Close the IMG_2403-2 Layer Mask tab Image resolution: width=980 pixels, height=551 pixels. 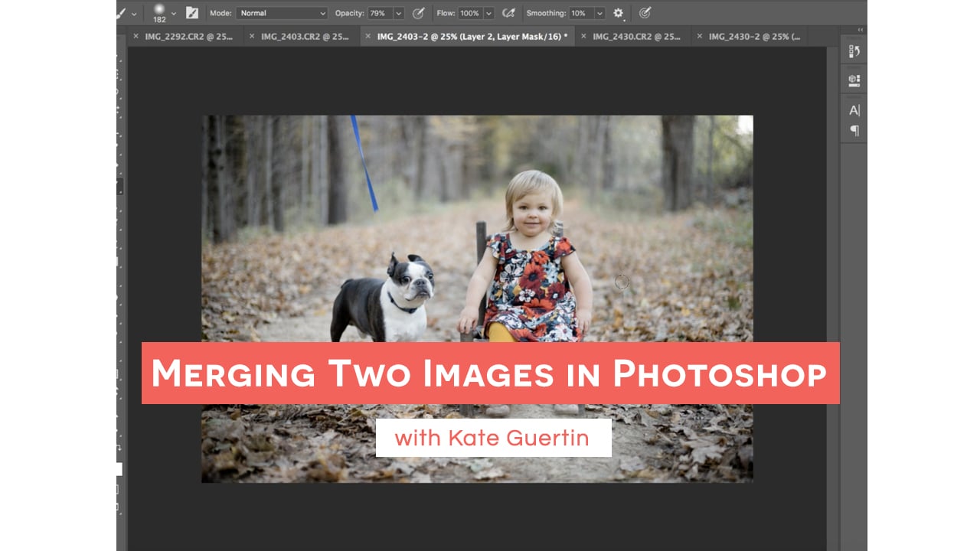coord(367,36)
